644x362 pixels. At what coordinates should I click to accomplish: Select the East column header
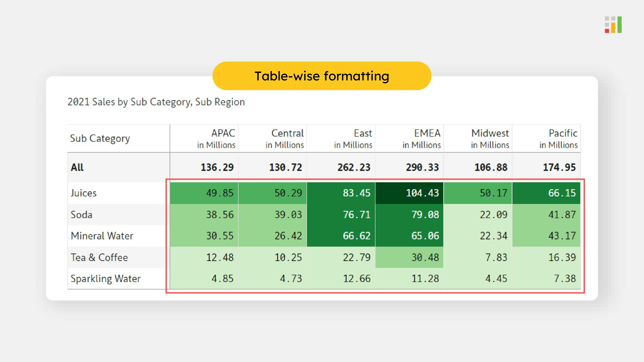(353, 138)
